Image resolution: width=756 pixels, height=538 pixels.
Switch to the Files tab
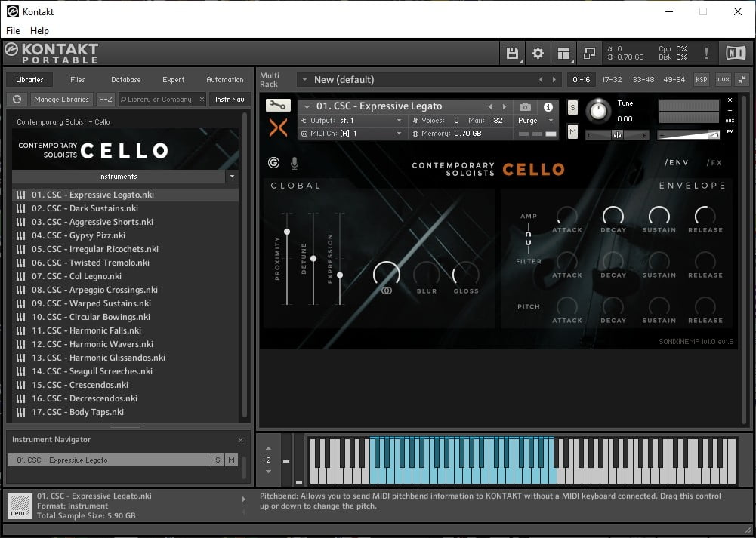78,80
